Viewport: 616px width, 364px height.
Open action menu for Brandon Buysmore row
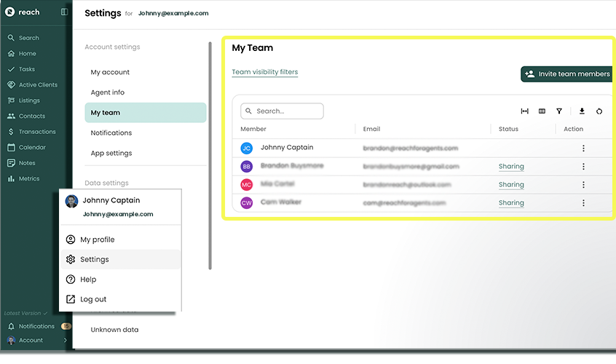point(583,167)
